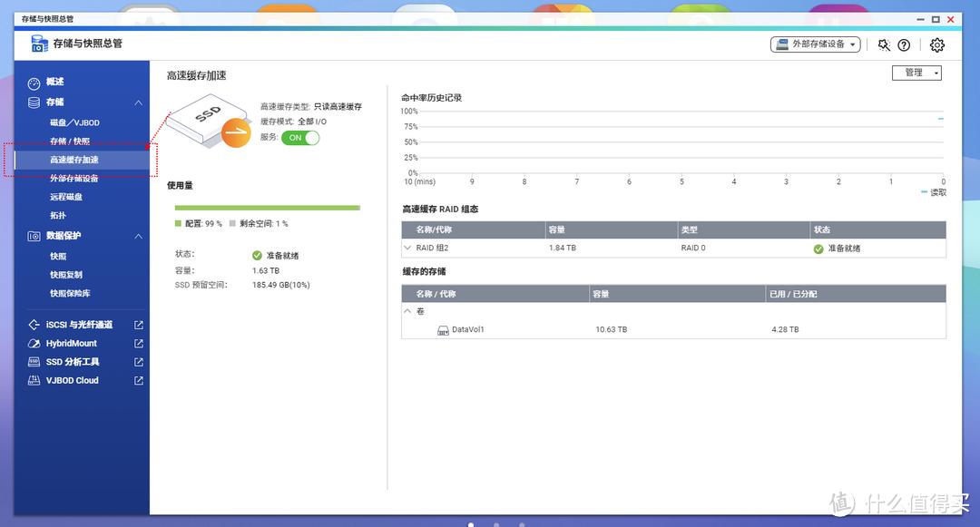Open VJBOD Cloud via its external-link icon
Screen dimensions: 980x527
[138, 380]
